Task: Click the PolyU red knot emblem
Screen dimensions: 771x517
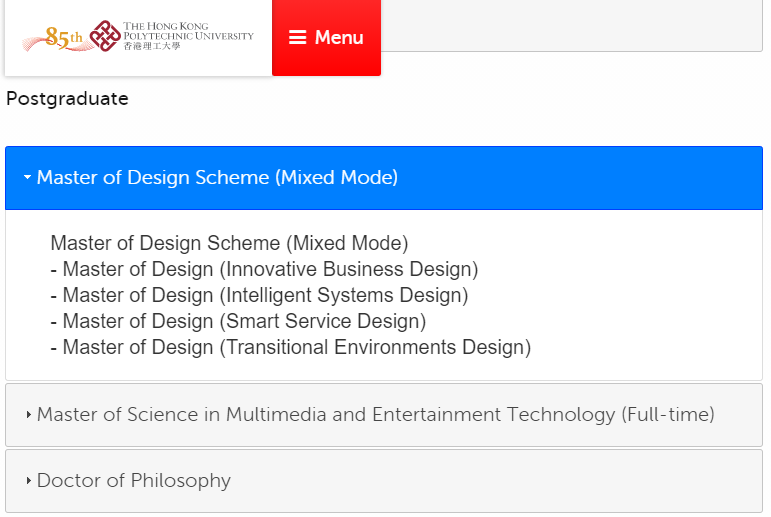Action: 104,36
